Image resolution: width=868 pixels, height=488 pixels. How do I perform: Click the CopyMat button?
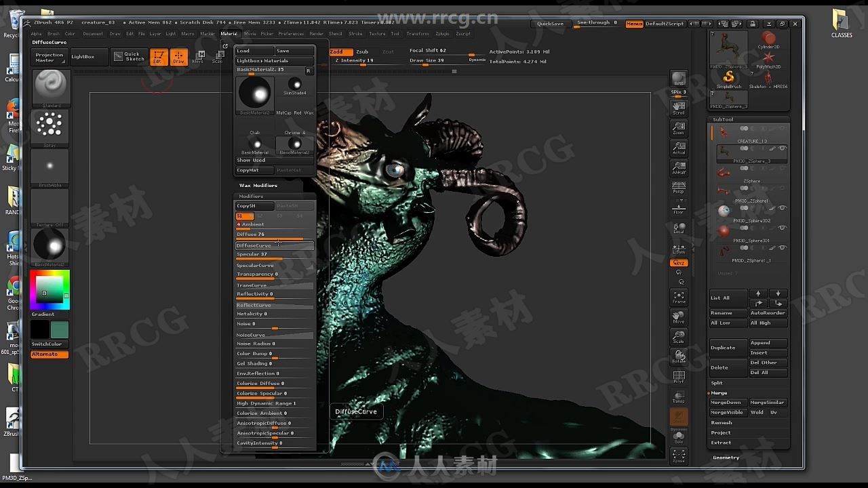(254, 170)
